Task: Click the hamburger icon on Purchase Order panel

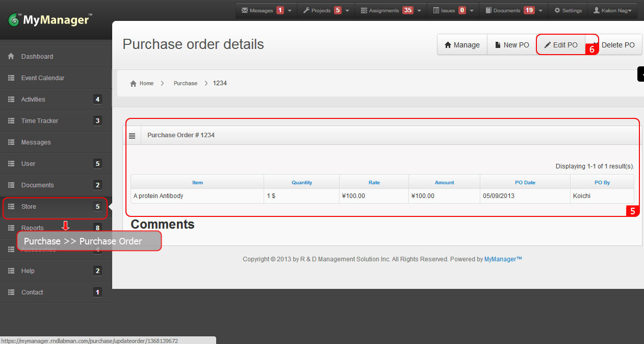Action: tap(133, 135)
